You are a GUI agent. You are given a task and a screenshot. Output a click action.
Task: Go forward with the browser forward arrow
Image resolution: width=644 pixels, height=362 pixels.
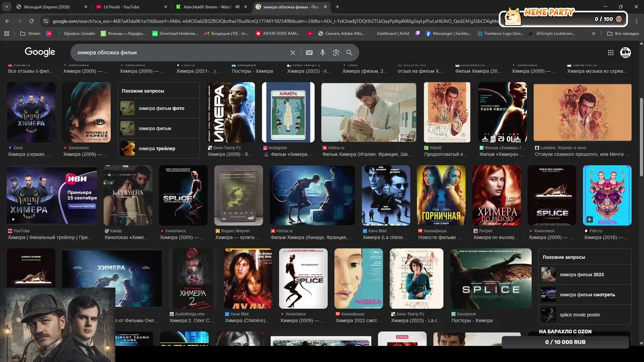pyautogui.click(x=20, y=21)
